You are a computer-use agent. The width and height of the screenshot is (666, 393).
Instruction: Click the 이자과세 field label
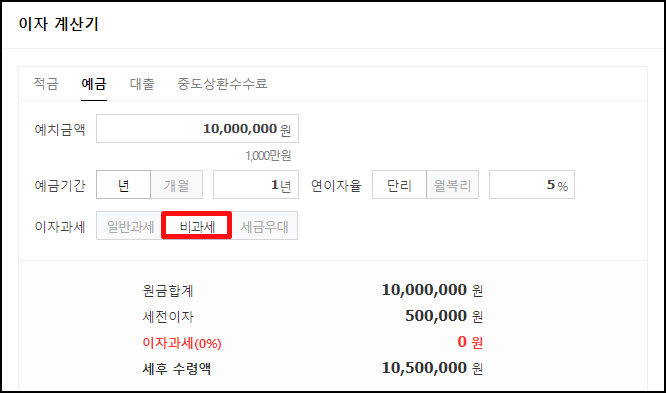point(60,226)
